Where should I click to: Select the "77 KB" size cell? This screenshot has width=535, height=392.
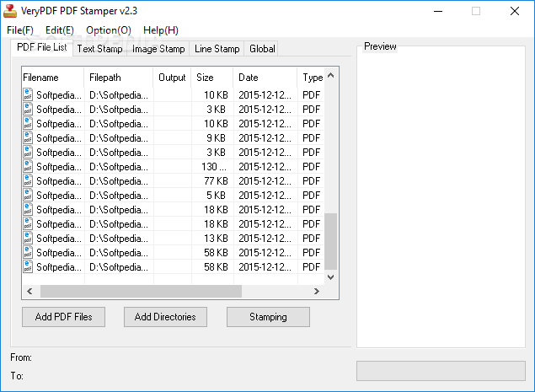(x=216, y=181)
